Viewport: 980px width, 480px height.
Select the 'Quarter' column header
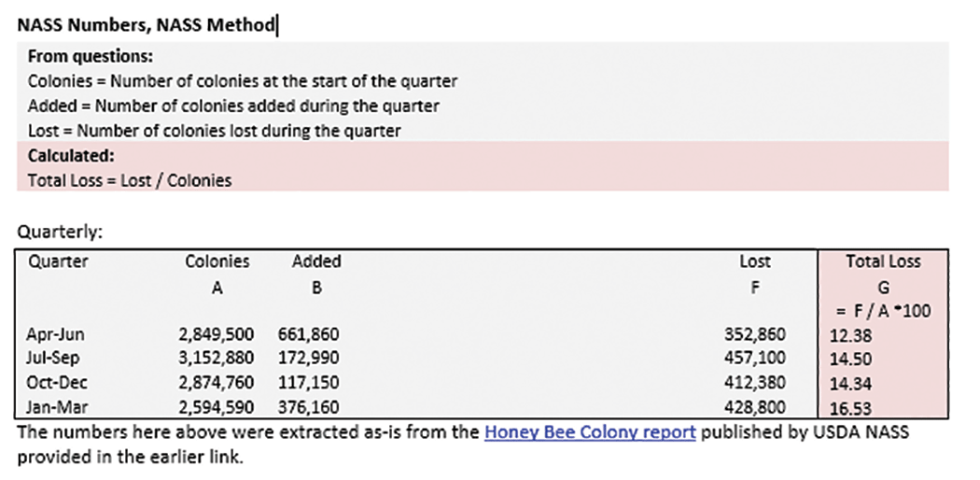pos(58,261)
